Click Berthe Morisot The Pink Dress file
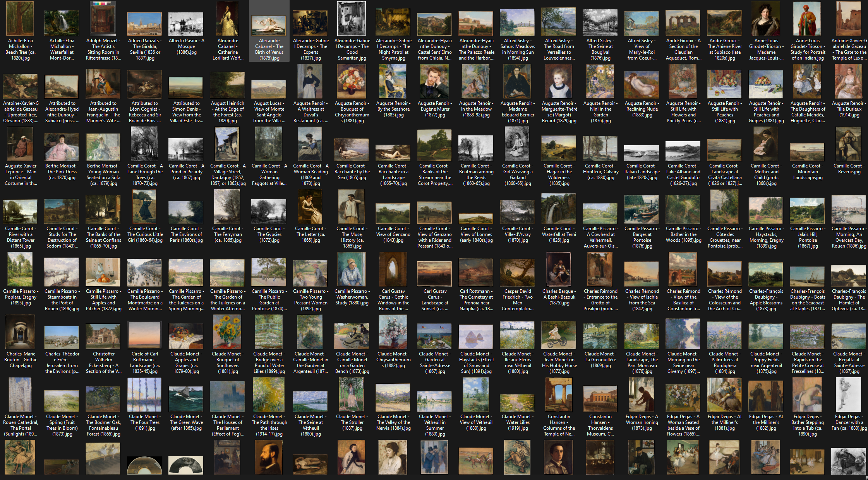Viewport: 868px width, 480px height. (x=62, y=148)
